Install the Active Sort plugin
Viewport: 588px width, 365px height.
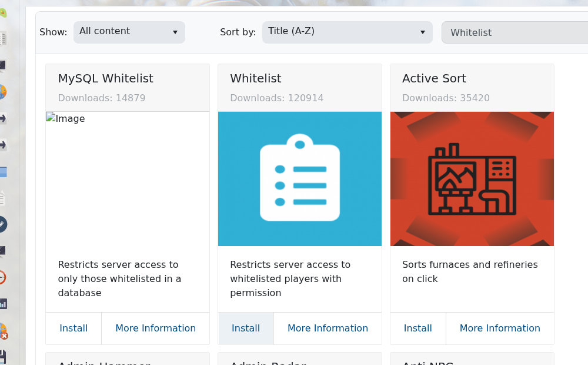pyautogui.click(x=417, y=328)
